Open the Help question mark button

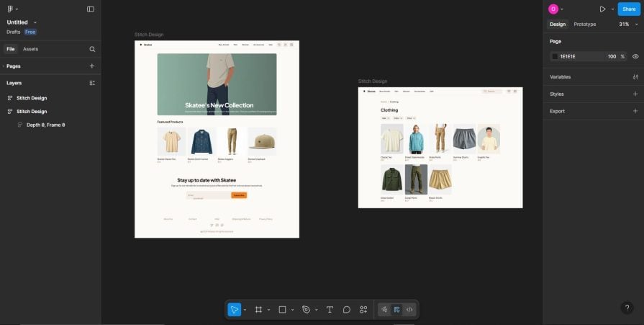tap(627, 307)
